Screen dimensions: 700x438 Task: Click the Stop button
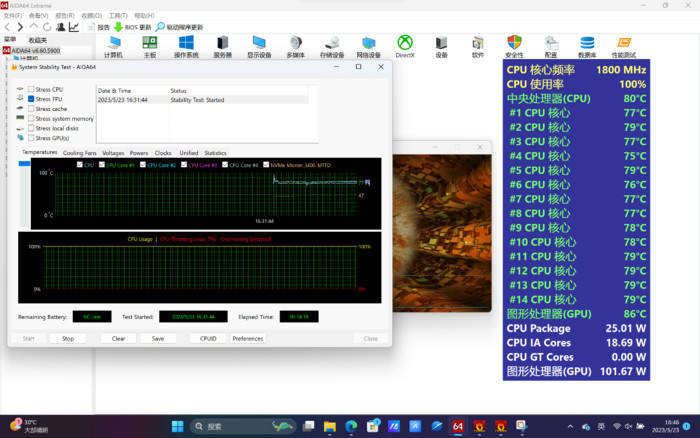point(68,339)
